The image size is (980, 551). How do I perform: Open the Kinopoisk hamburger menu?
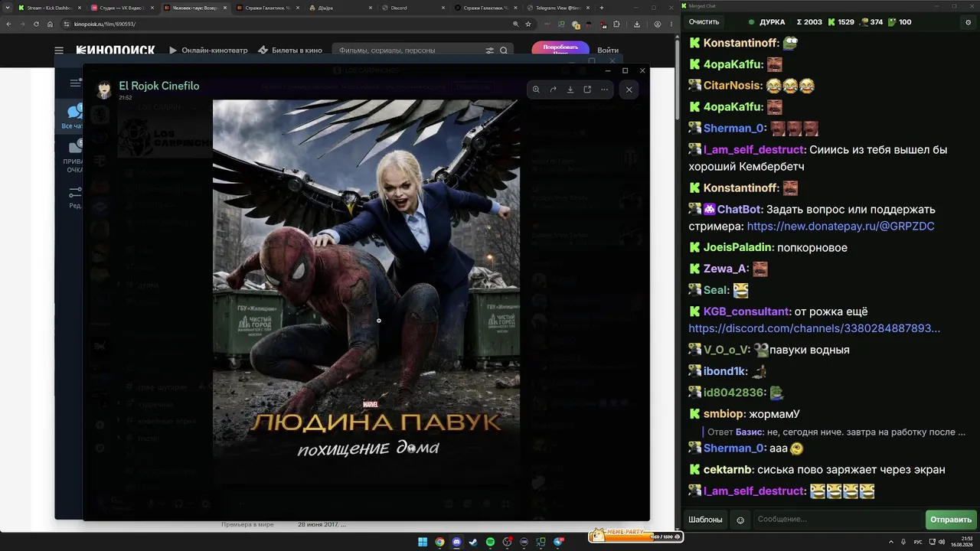(59, 51)
